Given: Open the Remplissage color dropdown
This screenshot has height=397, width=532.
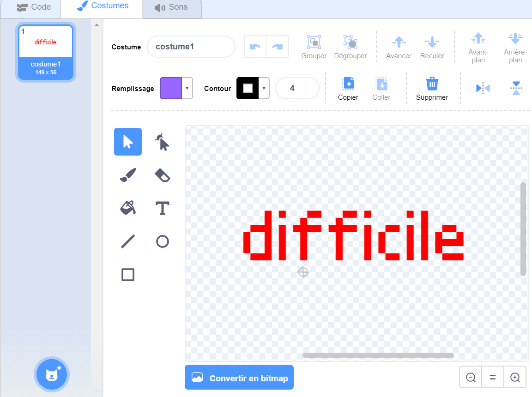Looking at the screenshot, I should coord(187,88).
